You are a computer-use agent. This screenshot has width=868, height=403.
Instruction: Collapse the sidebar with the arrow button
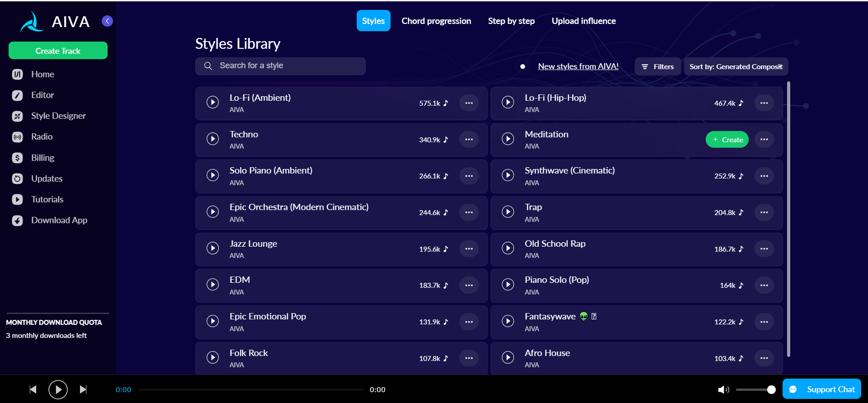point(107,21)
